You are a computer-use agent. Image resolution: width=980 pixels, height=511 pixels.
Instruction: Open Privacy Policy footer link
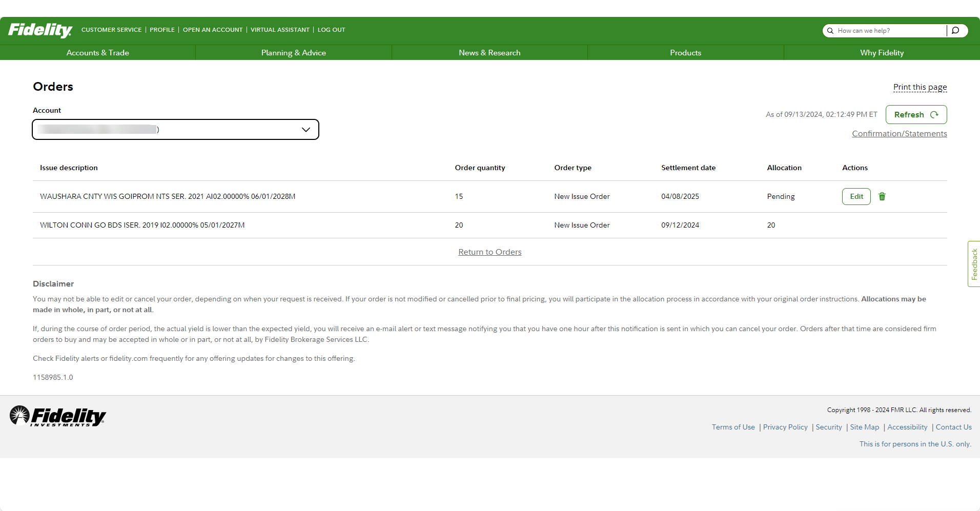tap(785, 427)
